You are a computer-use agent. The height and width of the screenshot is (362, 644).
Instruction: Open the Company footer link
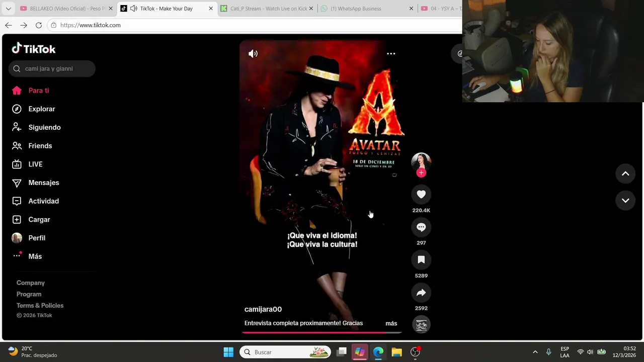30,283
